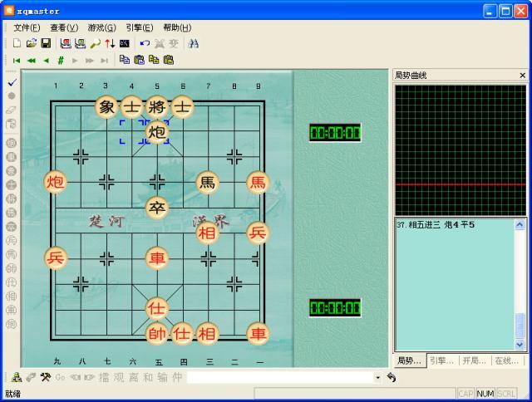The width and height of the screenshot is (532, 402).
Task: Click the chat text input field
Action: (281, 377)
